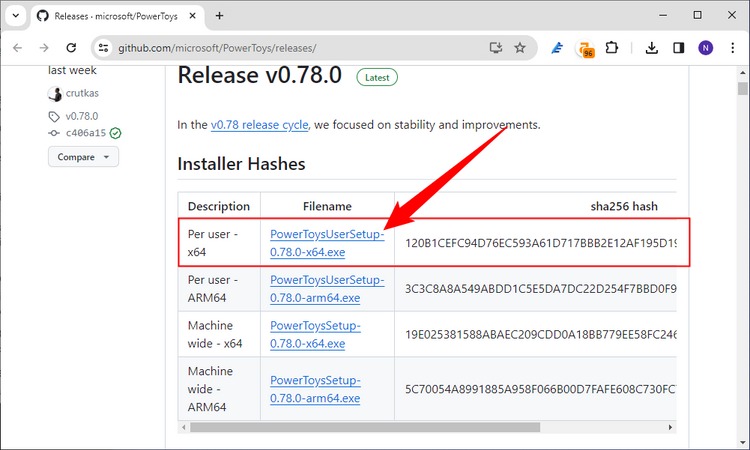
Task: Open crutkas user profile
Action: point(82,93)
